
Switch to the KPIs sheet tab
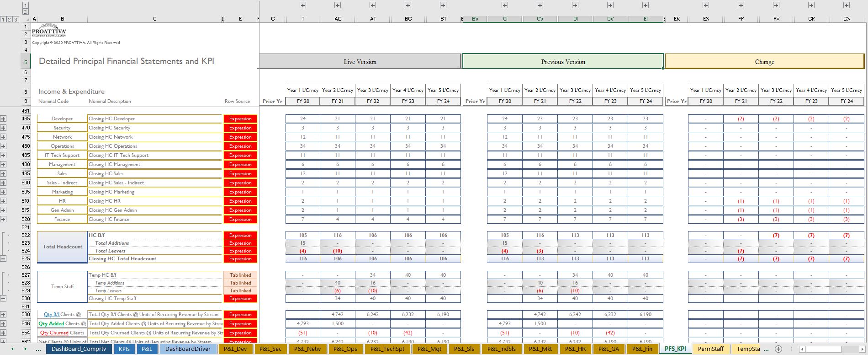[x=124, y=349]
